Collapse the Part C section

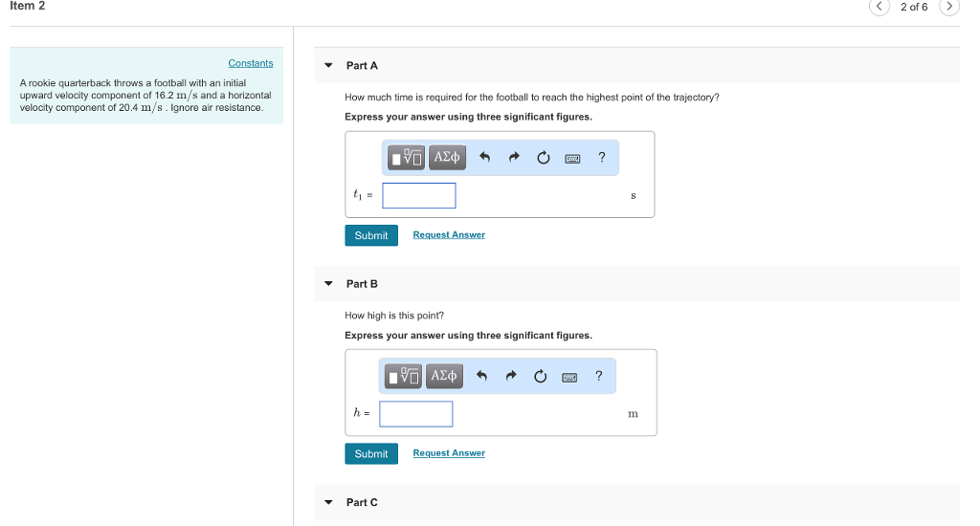328,502
